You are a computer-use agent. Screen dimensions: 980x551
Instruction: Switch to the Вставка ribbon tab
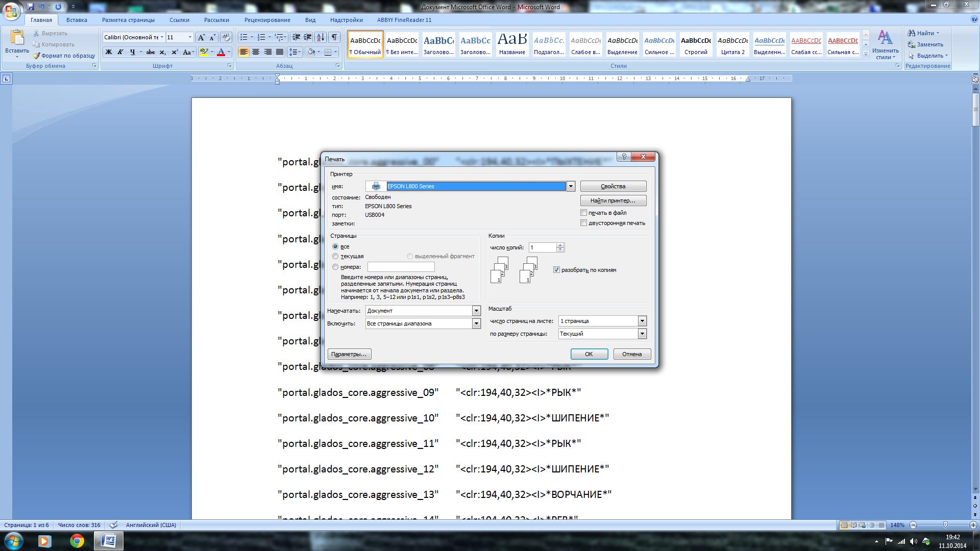(77, 20)
